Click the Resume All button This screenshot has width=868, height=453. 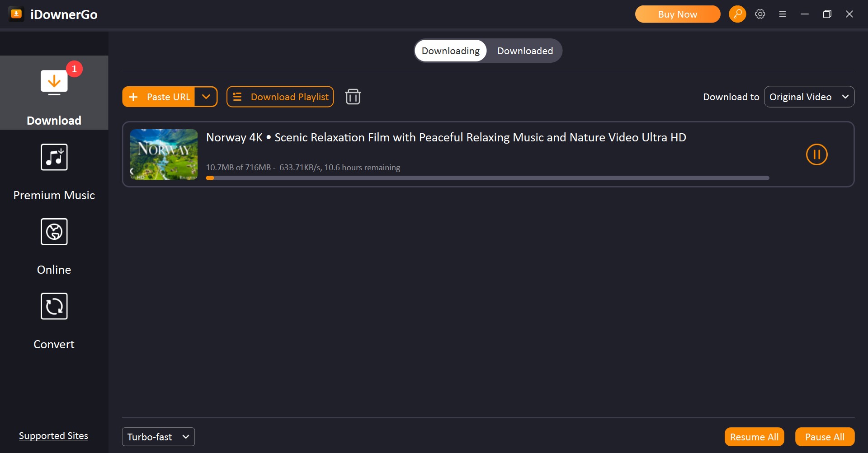click(x=754, y=437)
